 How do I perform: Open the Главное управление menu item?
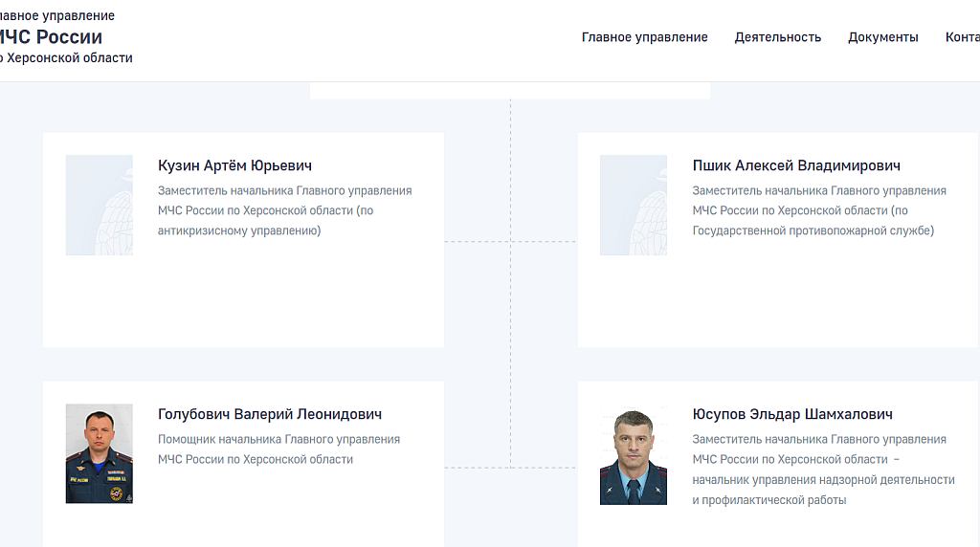coord(644,37)
